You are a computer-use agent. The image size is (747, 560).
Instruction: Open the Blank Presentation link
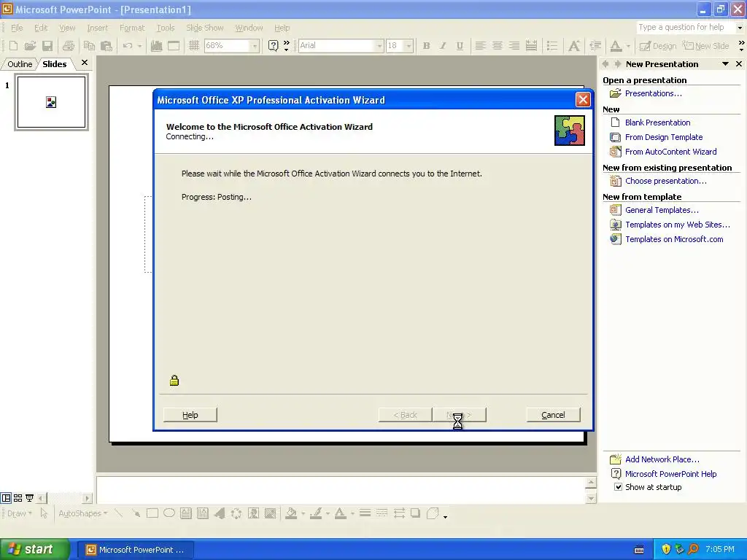pos(657,122)
